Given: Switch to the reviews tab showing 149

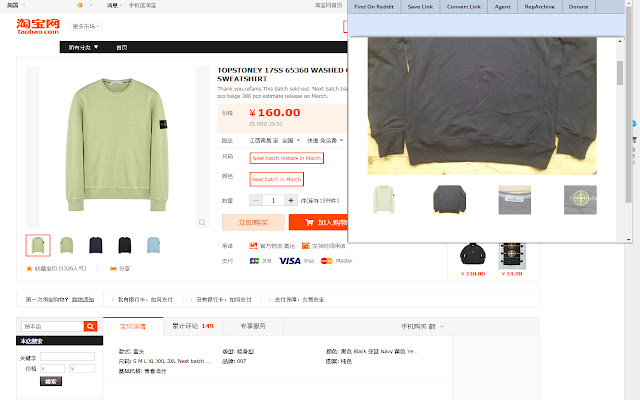Looking at the screenshot, I should pyautogui.click(x=193, y=326).
